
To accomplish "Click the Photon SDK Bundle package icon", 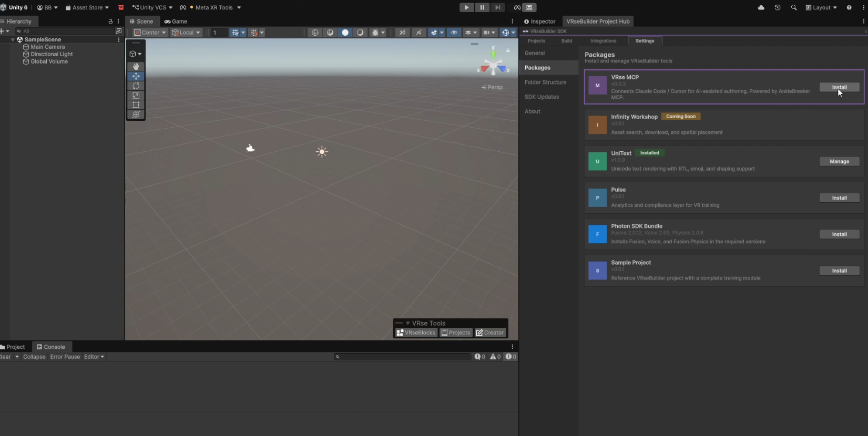I will coord(597,234).
